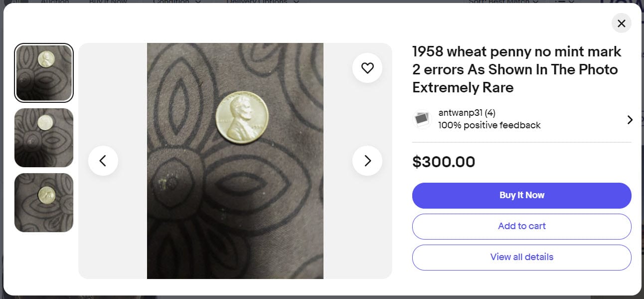Select the first coin thumbnail

(x=44, y=73)
